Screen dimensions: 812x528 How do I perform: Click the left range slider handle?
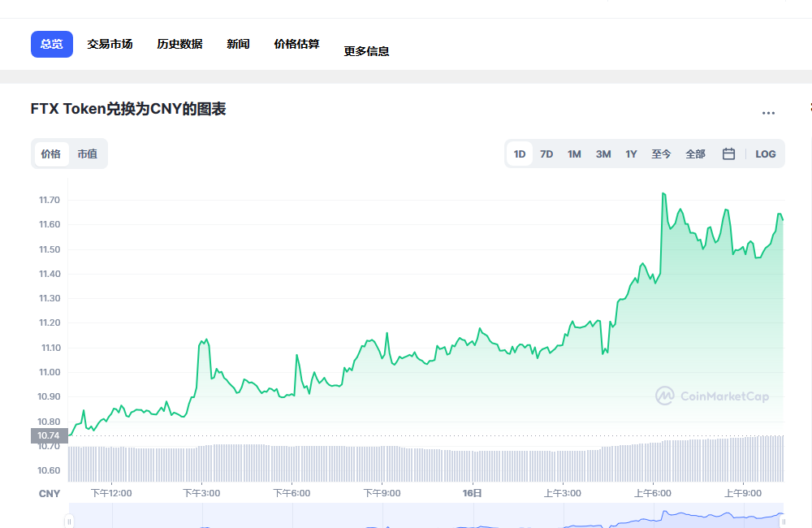click(x=69, y=521)
